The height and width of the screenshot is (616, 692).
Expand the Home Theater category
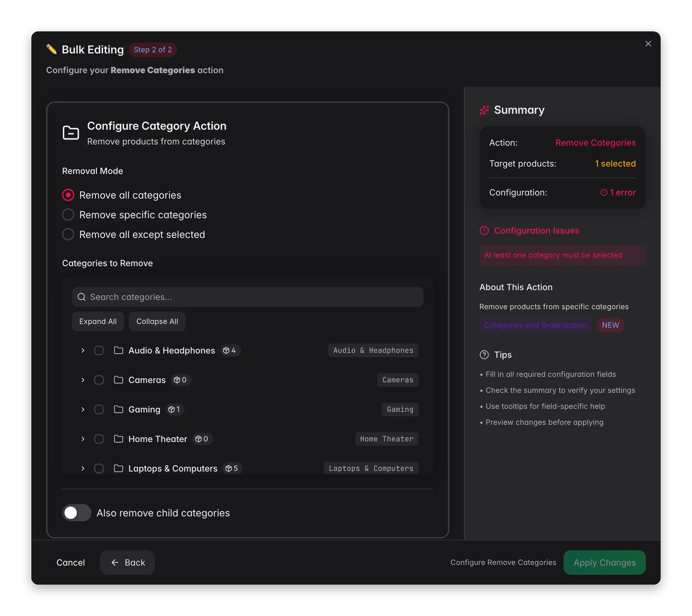pos(83,439)
